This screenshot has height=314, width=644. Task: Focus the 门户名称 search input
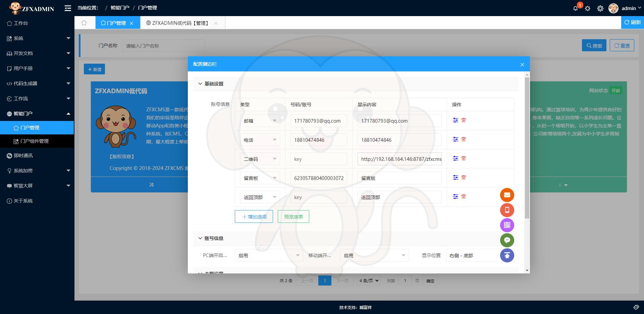click(x=163, y=46)
